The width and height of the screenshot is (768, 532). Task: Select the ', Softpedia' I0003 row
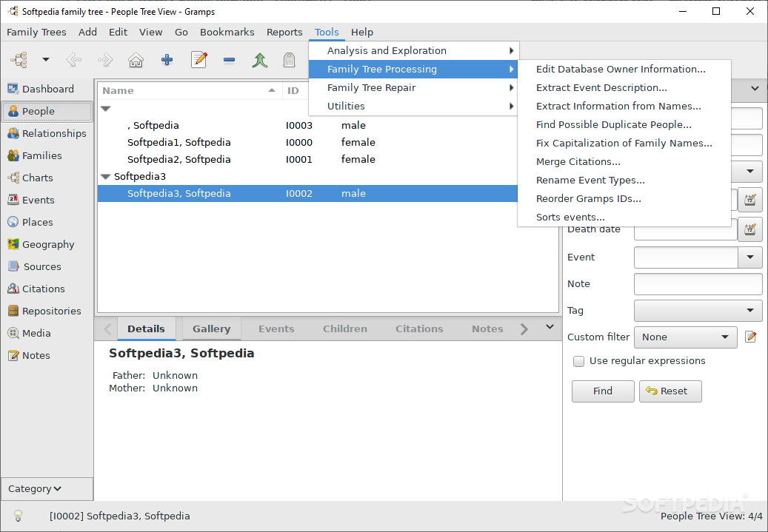pyautogui.click(x=307, y=125)
